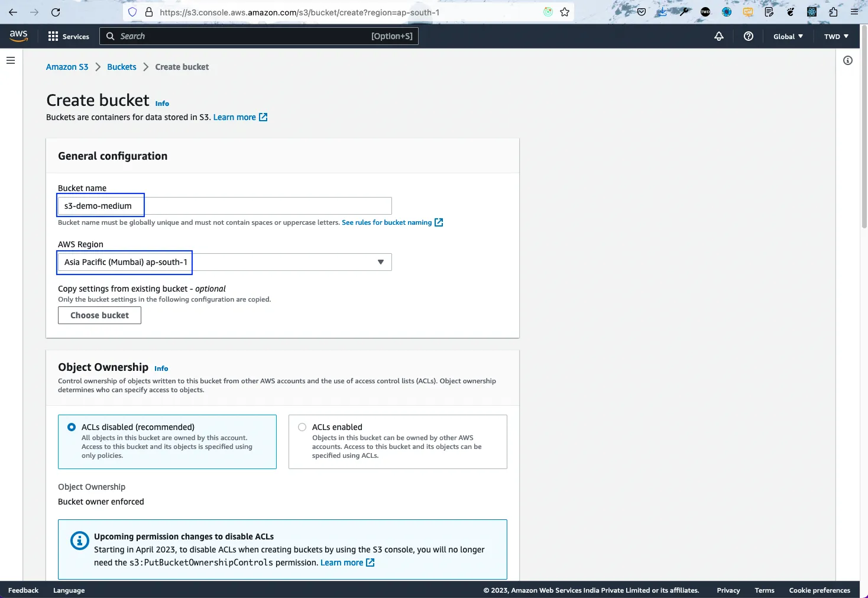Screen dimensions: 868x598
Task: Click Info link beside Create bucket heading
Action: click(162, 104)
